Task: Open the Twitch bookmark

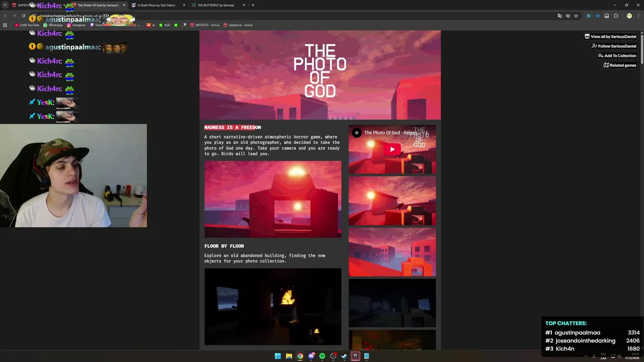Action: point(115,25)
